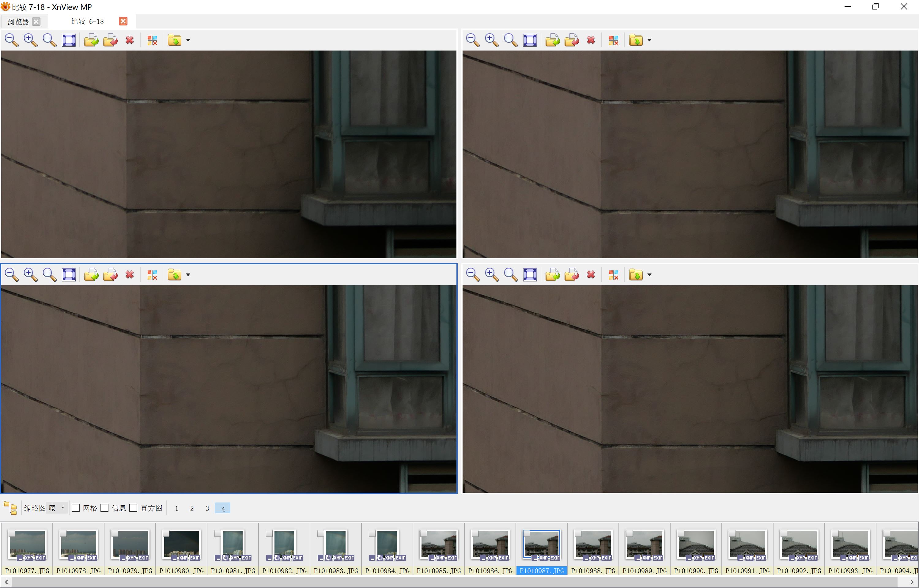Viewport: 919px width, 588px height.
Task: Click the horizontal scrollbar under the thumbnails
Action: tap(458, 582)
